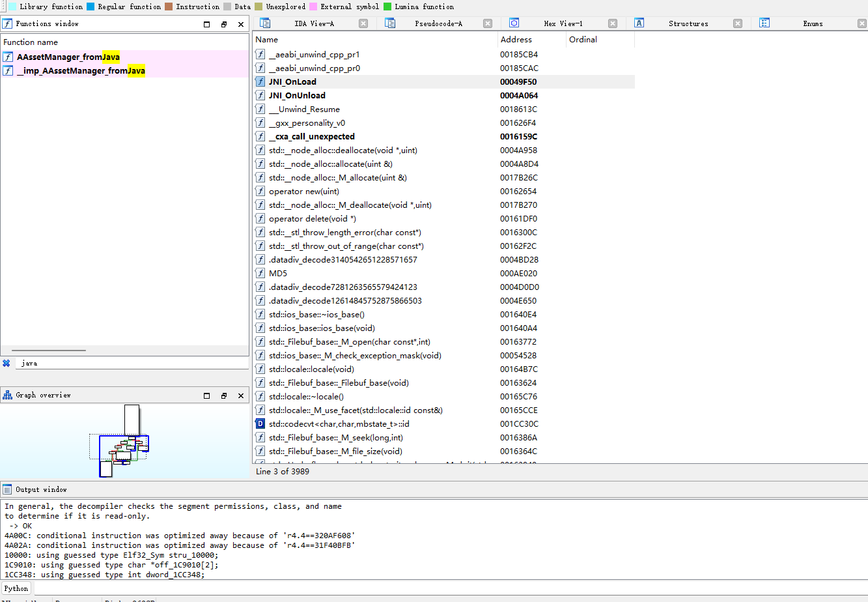This screenshot has height=602, width=868.
Task: Click the Library function legend color swatch
Action: click(12, 7)
